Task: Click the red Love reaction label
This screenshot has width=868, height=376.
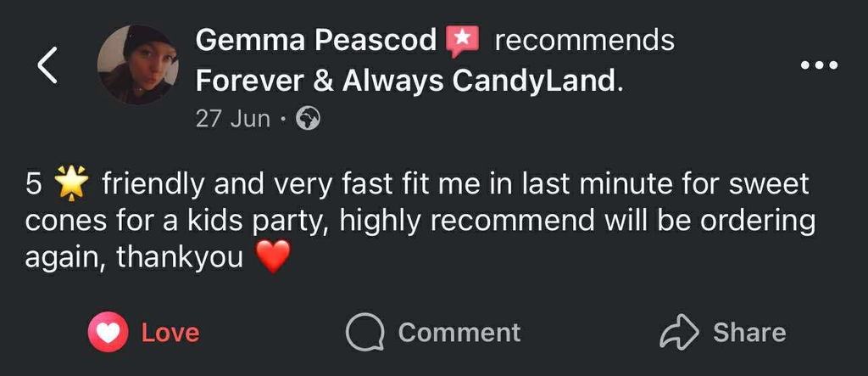Action: [x=170, y=333]
